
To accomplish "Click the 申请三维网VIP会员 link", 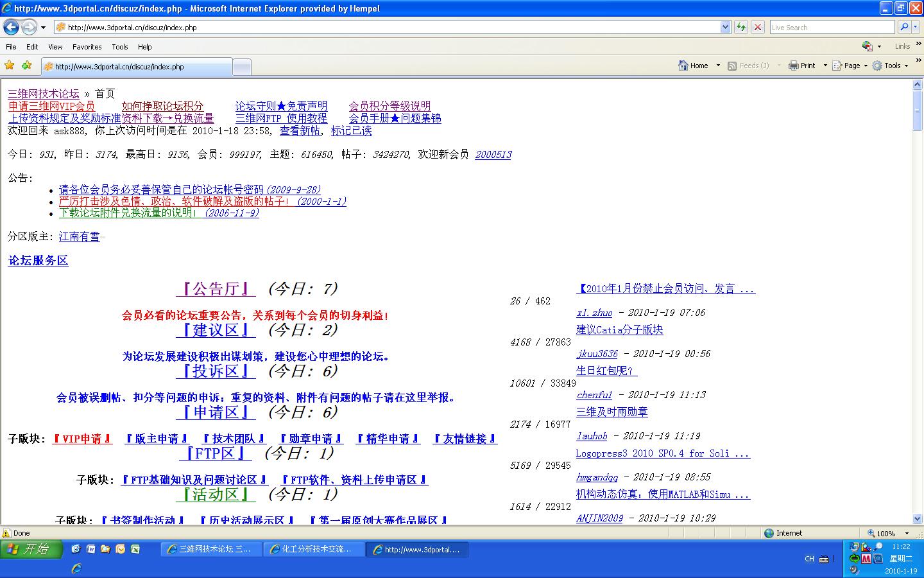I will (x=51, y=106).
